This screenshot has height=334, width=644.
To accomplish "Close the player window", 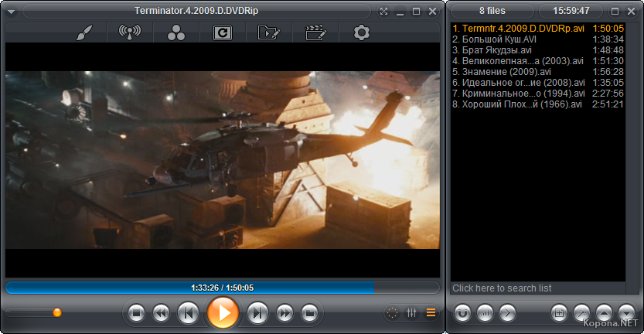I will [x=432, y=12].
